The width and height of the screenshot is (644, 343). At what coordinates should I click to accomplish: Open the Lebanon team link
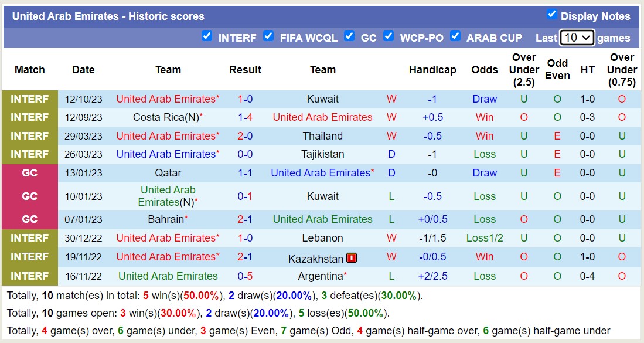322,238
